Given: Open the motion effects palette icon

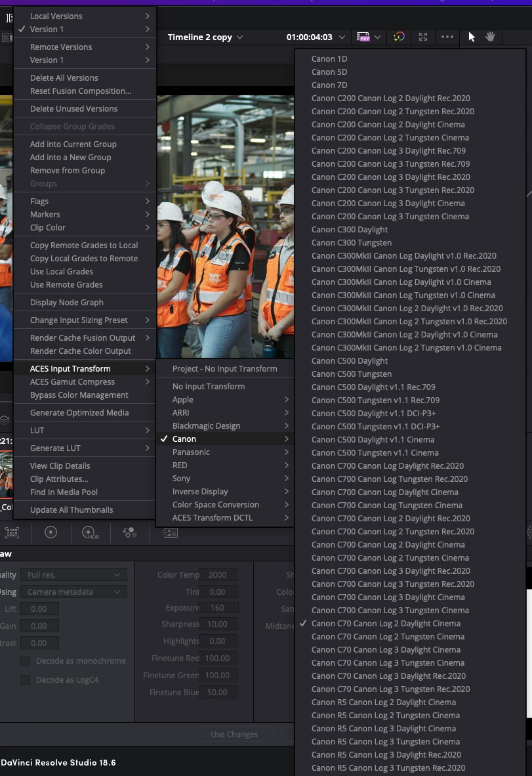Looking at the screenshot, I should 169,532.
